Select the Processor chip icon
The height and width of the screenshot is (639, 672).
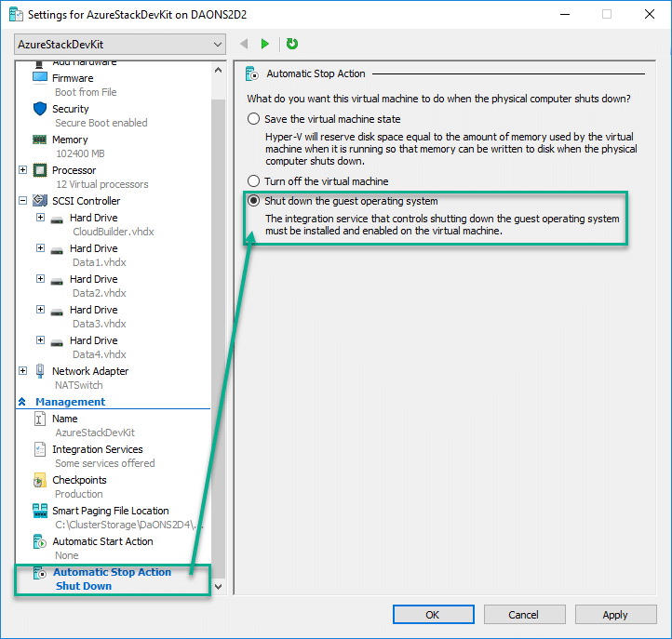pyautogui.click(x=40, y=170)
